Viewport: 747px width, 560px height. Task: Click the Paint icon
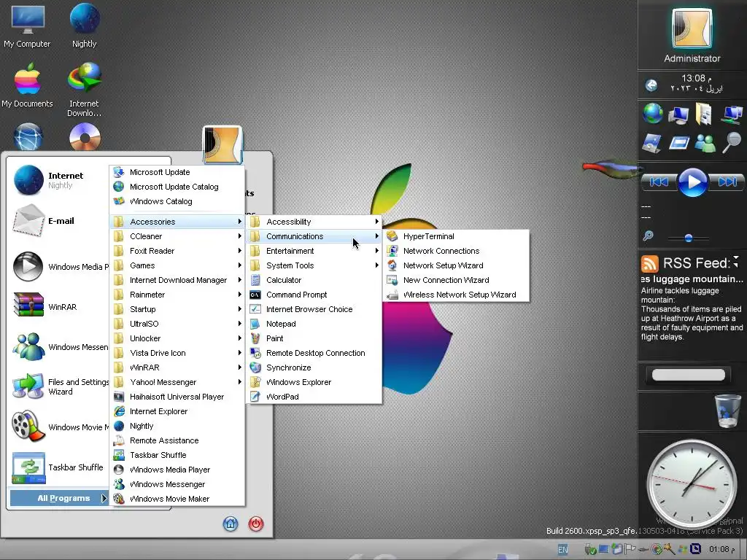pos(255,338)
